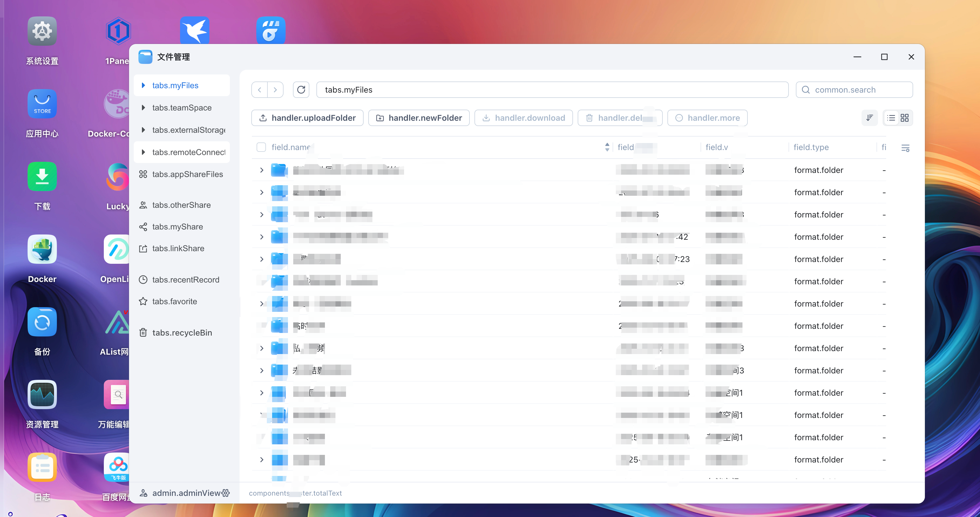The height and width of the screenshot is (517, 980).
Task: Click the back navigation arrow
Action: [x=260, y=90]
